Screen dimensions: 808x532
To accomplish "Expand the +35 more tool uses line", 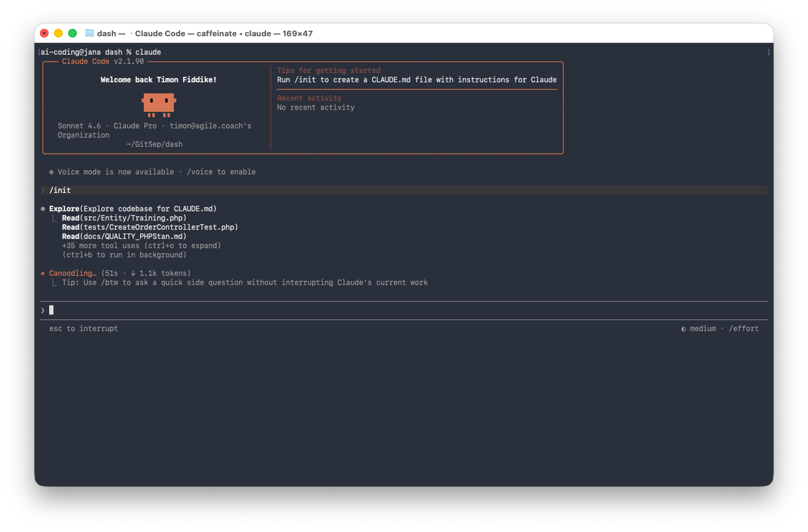I will (x=141, y=246).
